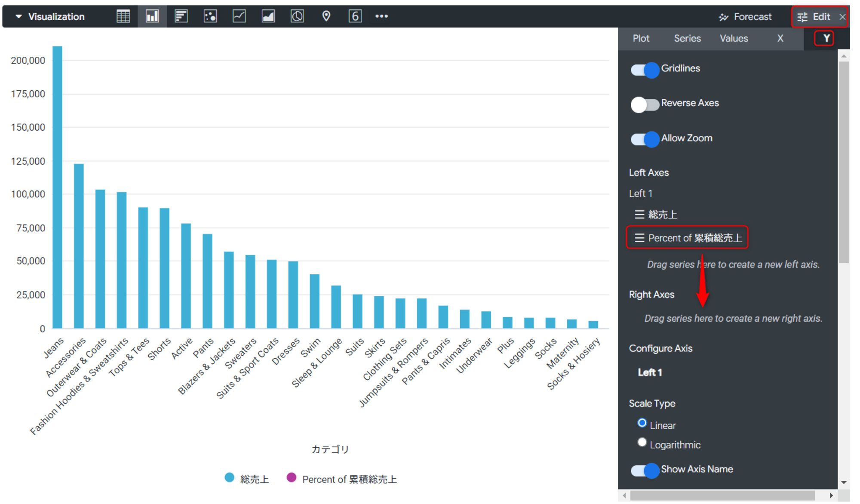
Task: Click the Left Axes heading
Action: [649, 172]
